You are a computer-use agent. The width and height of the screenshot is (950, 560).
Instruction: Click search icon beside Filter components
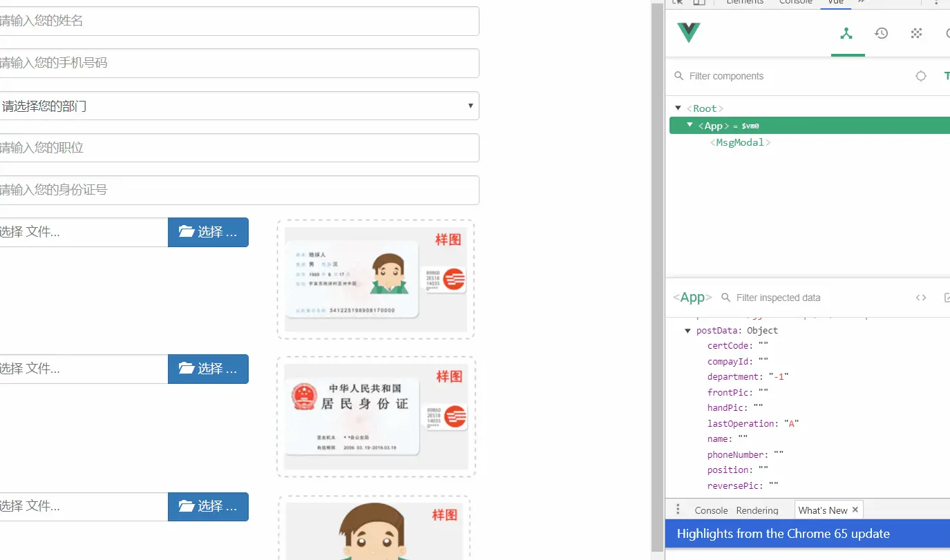pyautogui.click(x=678, y=76)
